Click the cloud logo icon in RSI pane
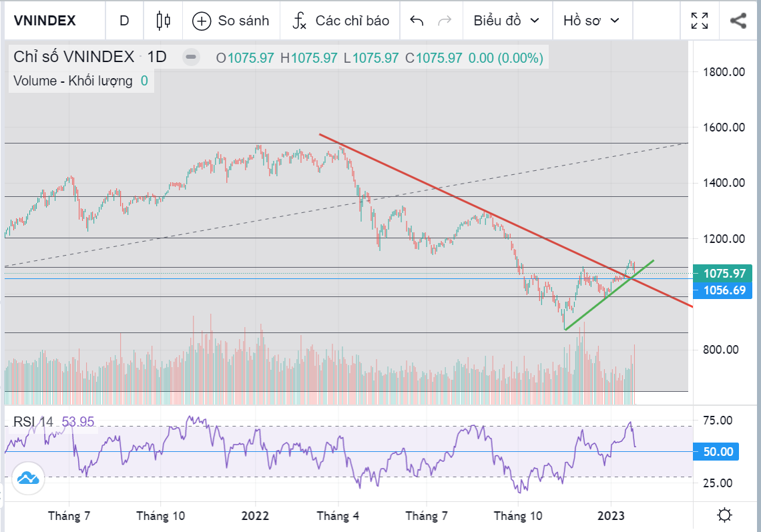The width and height of the screenshot is (761, 532). pos(27,478)
